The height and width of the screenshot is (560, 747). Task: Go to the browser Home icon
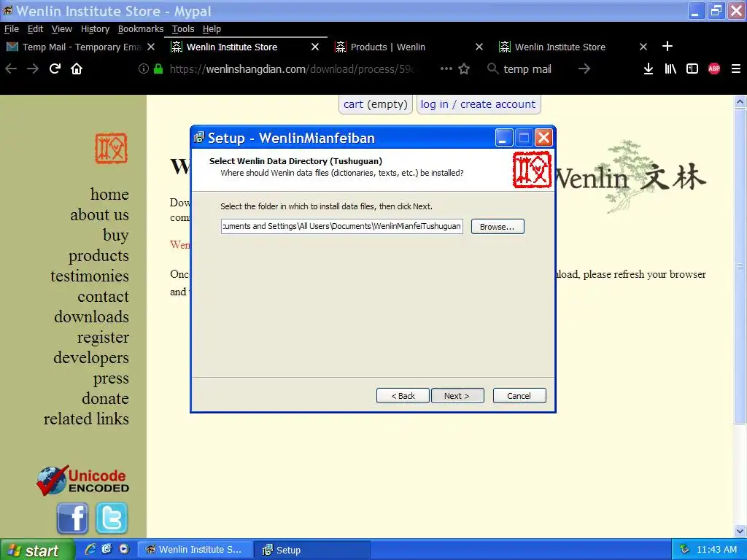[x=77, y=69]
